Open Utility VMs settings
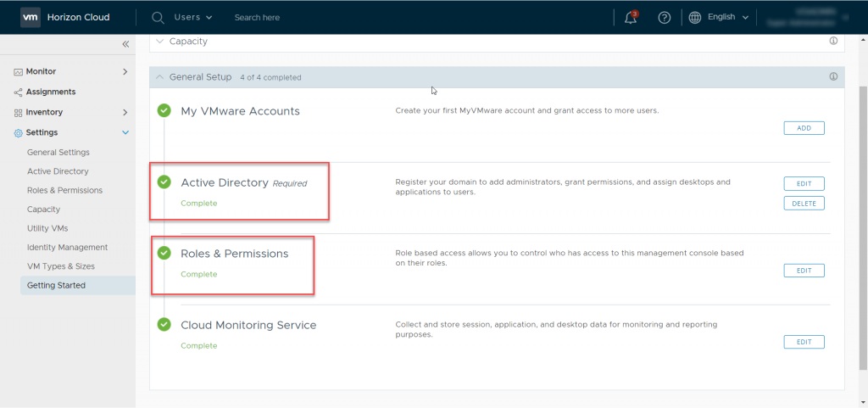Screen dimensions: 868x408 point(47,228)
